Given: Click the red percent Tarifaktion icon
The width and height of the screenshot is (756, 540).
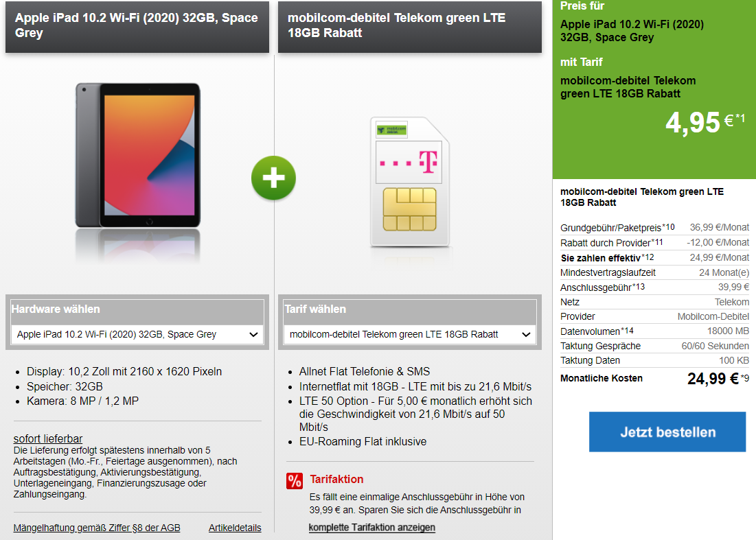Looking at the screenshot, I should (294, 480).
